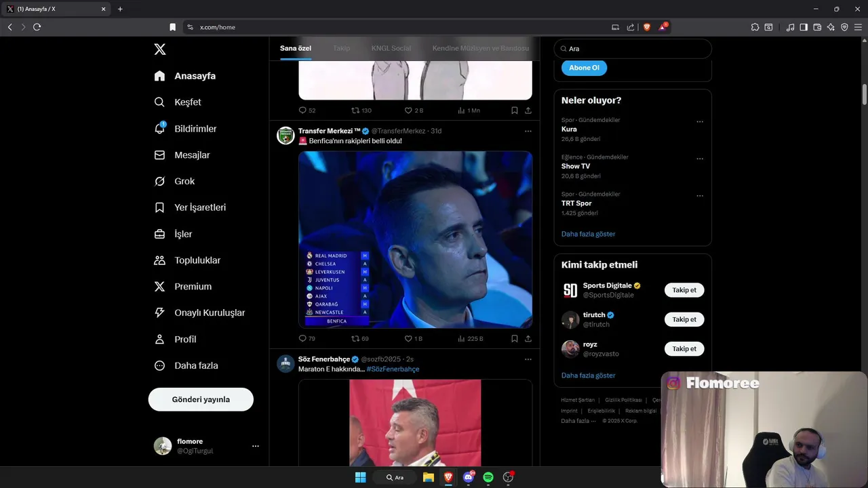Follow tirutch account
Viewport: 868px width, 488px height.
click(x=684, y=319)
